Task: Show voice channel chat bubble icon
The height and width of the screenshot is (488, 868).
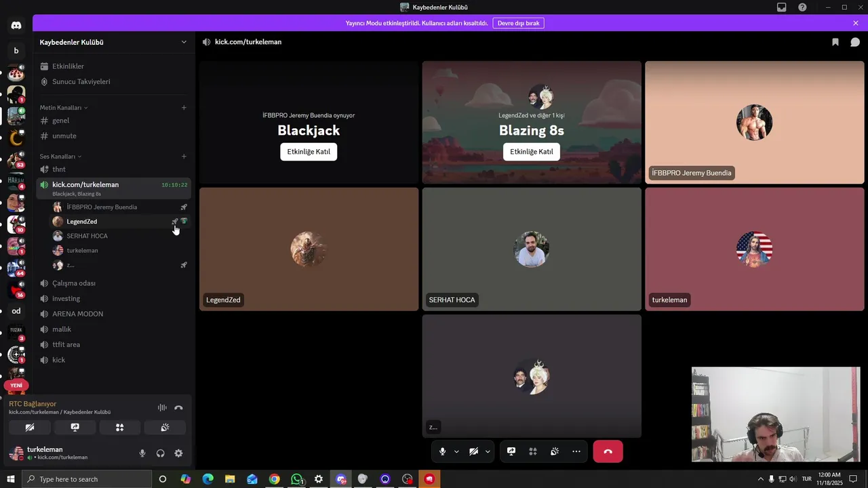Action: point(855,42)
